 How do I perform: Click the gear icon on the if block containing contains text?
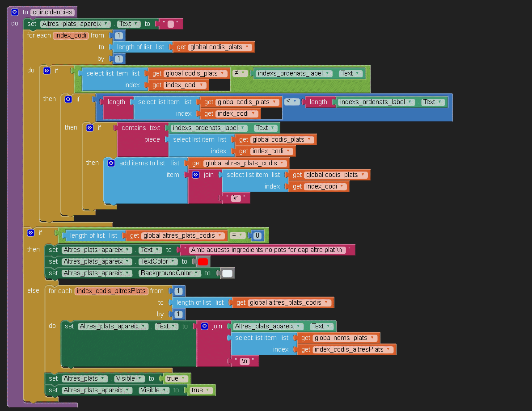[90, 128]
